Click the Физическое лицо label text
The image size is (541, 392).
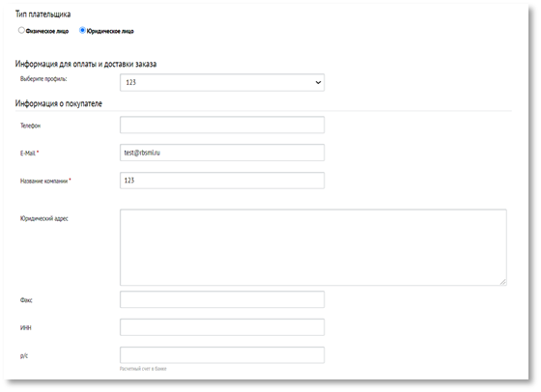[x=47, y=31]
